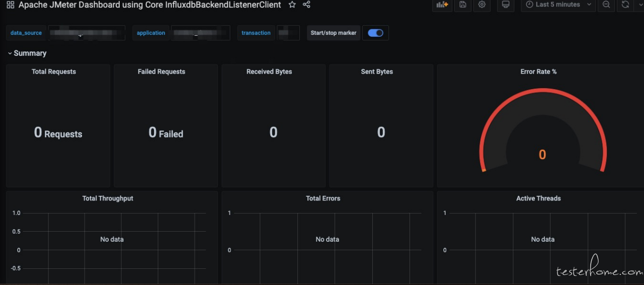Click the application label
The width and height of the screenshot is (644, 285).
click(151, 33)
